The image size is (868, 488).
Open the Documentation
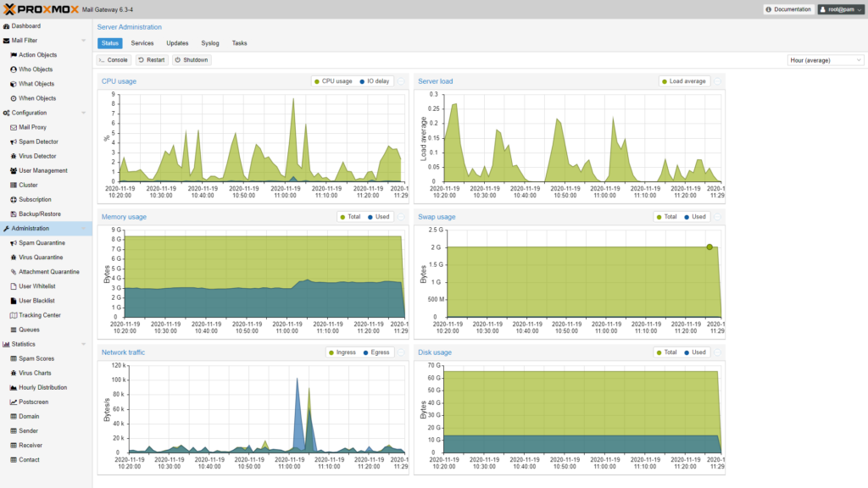point(789,9)
